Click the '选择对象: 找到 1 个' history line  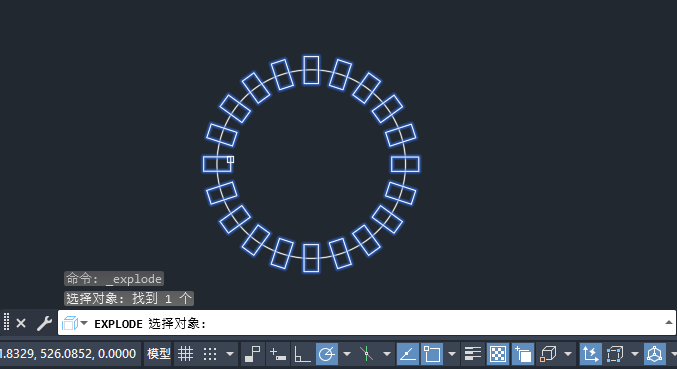[129, 298]
